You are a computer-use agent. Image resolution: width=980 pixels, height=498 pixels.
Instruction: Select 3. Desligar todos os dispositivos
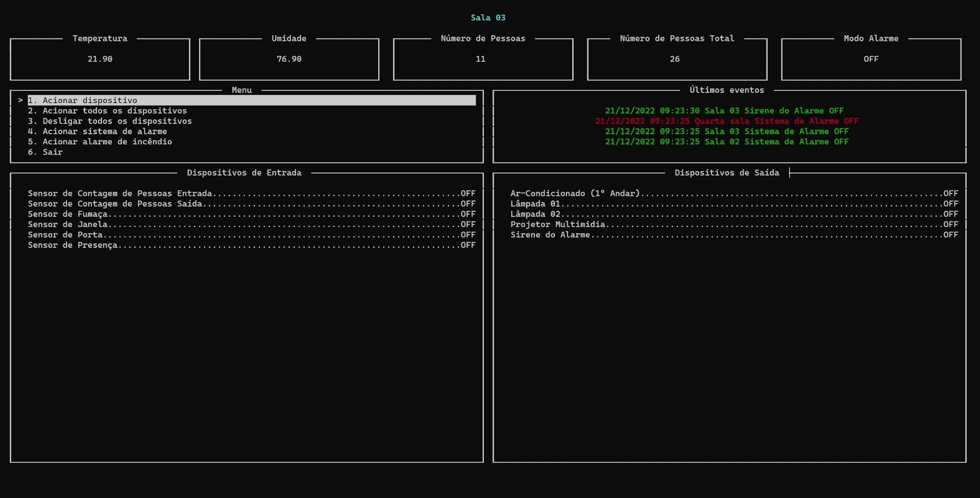coord(110,121)
